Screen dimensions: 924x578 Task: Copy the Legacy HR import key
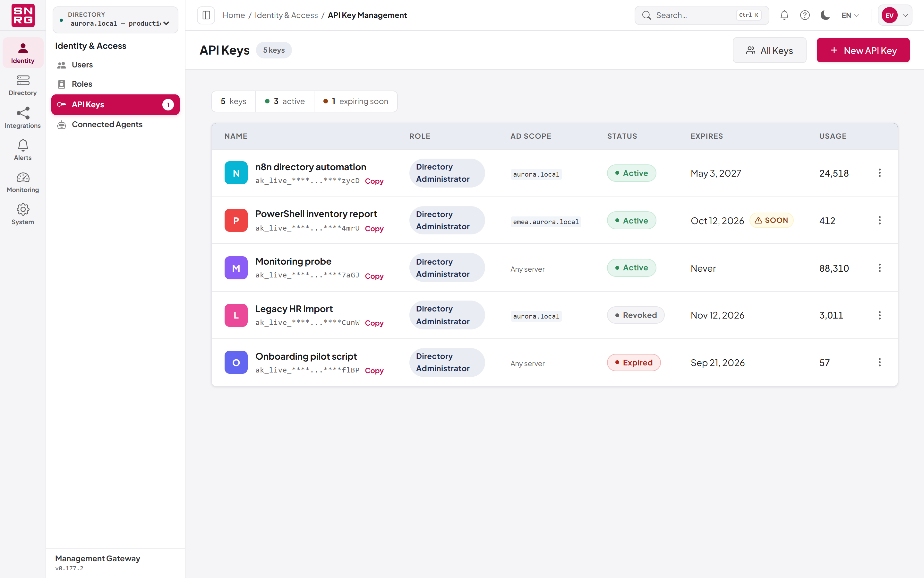coord(374,323)
